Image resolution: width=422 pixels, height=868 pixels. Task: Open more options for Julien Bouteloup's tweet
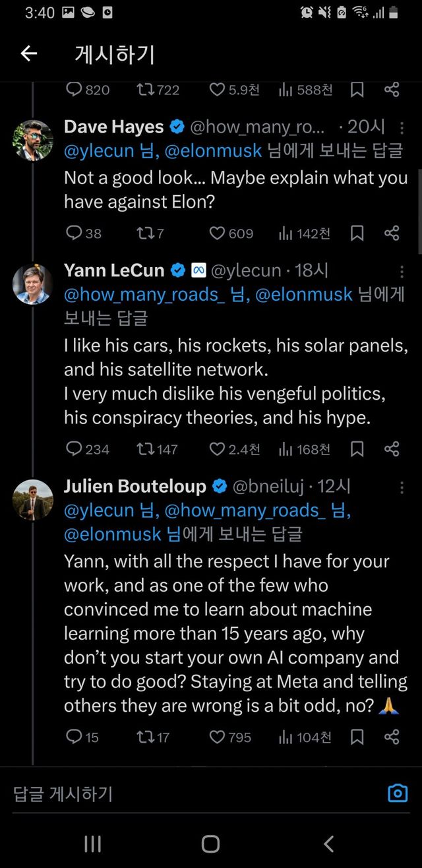(402, 487)
